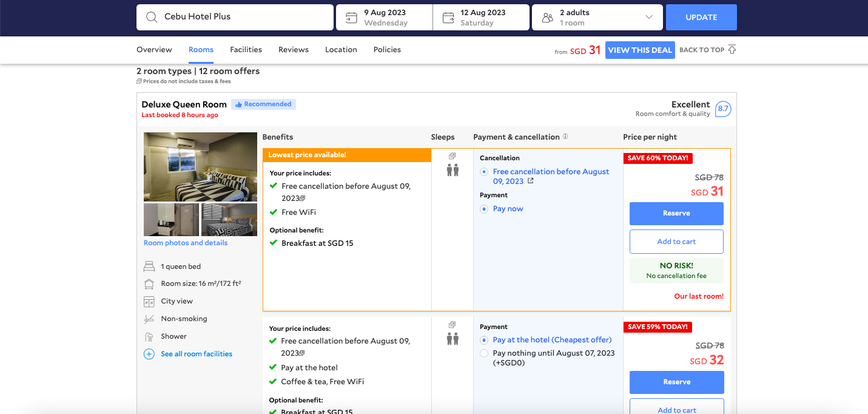The width and height of the screenshot is (868, 414).
Task: Open the Reviews tab
Action: [294, 50]
